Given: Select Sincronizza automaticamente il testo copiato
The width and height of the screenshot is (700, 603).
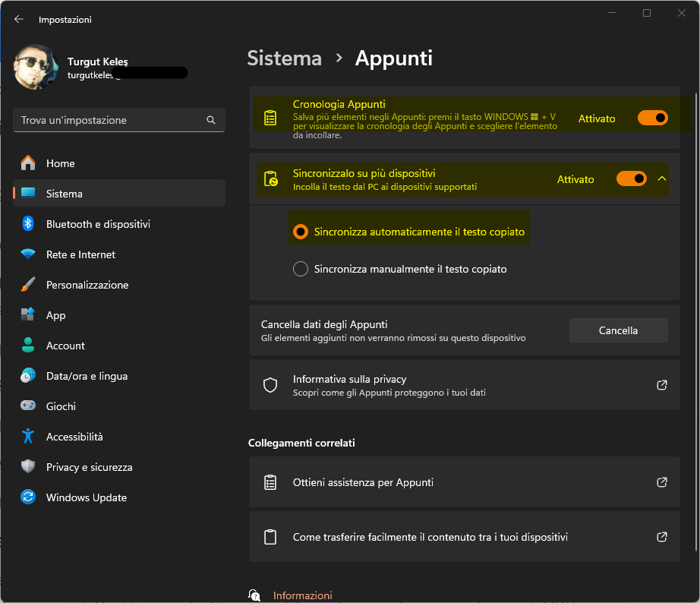Looking at the screenshot, I should click(x=301, y=232).
